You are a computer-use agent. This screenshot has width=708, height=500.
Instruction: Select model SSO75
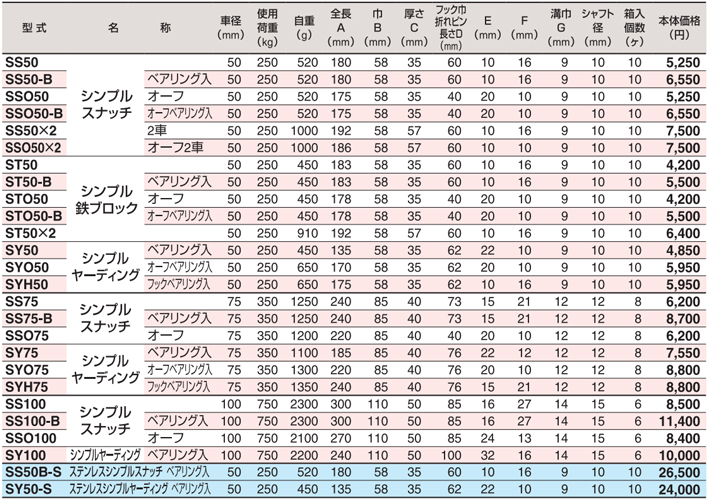(27, 336)
